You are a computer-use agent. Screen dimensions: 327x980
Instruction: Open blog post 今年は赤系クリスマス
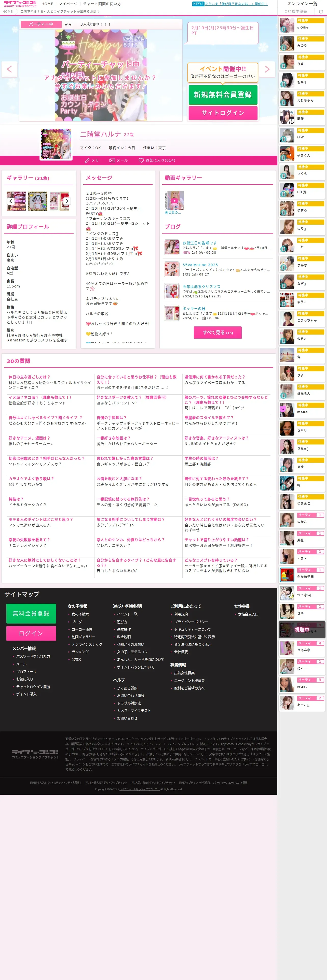(201, 287)
